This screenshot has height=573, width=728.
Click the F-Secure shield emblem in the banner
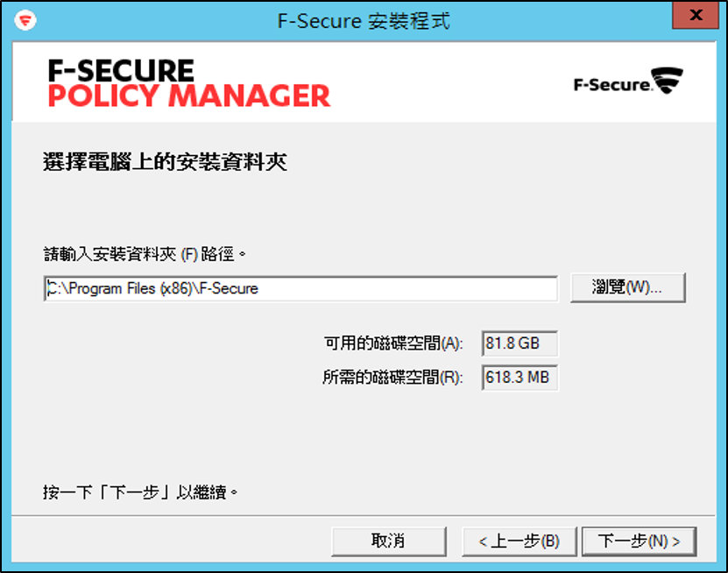[668, 80]
